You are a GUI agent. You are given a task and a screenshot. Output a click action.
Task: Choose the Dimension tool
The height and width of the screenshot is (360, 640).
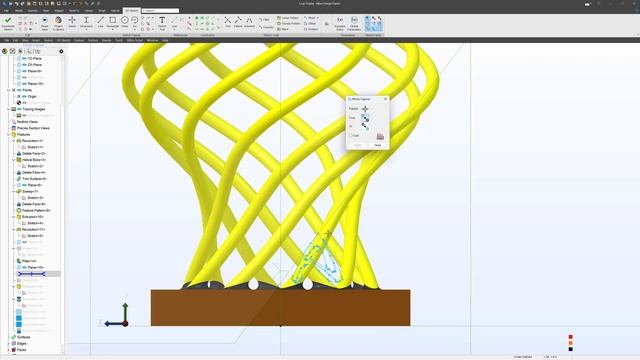click(86, 22)
